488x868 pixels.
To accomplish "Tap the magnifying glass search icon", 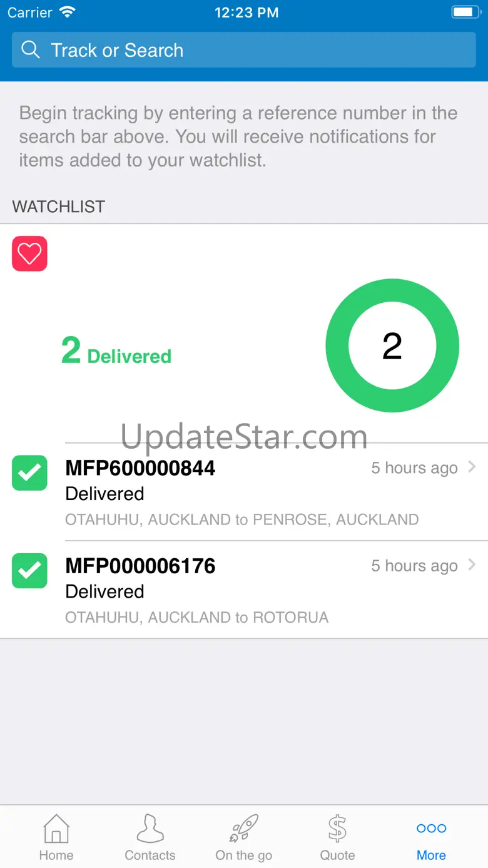I will point(30,49).
